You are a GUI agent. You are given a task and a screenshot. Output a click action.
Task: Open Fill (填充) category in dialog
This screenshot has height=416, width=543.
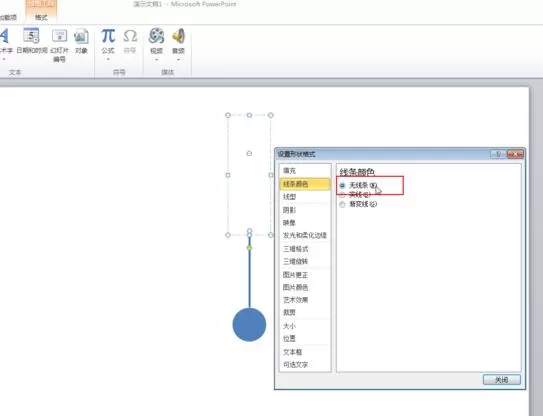305,171
